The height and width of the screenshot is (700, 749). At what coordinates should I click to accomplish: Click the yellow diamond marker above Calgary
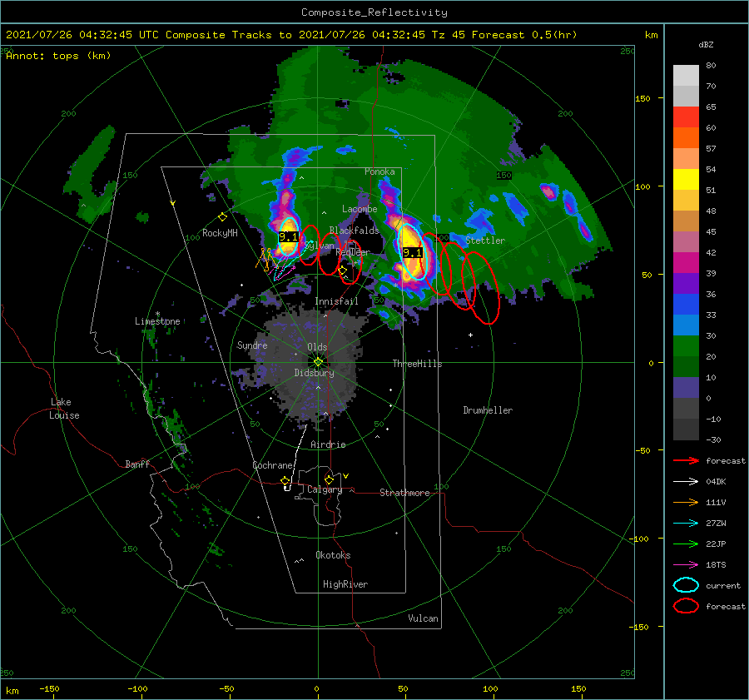tap(329, 479)
